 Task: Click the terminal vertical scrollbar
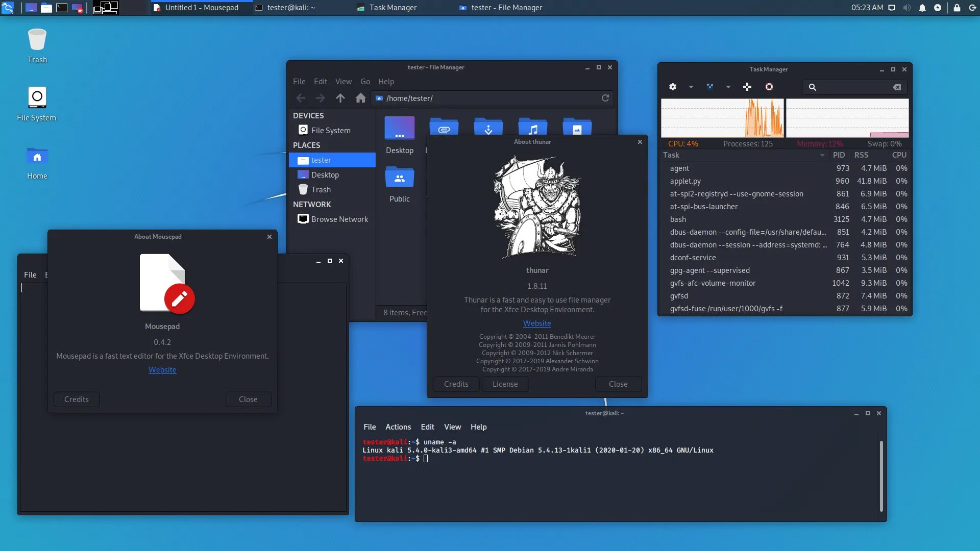pos(881,475)
